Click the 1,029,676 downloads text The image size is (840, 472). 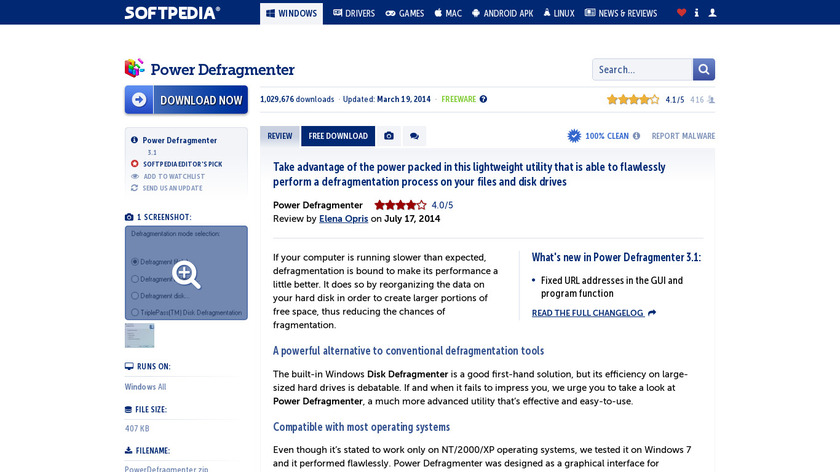(297, 99)
